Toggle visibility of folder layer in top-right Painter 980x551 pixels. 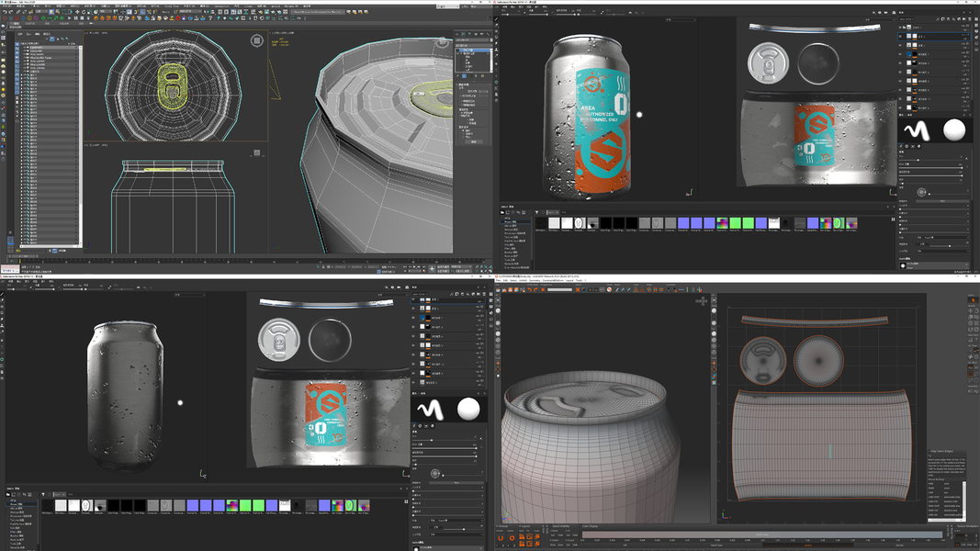tap(900, 27)
